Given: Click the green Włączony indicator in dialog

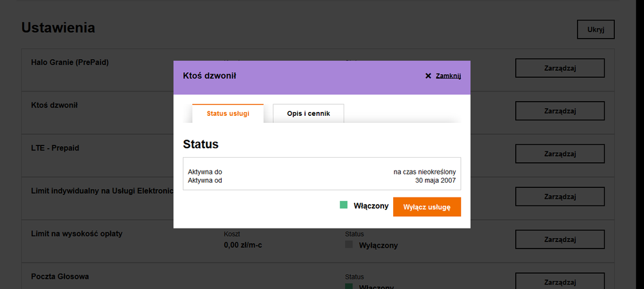Looking at the screenshot, I should tap(344, 205).
